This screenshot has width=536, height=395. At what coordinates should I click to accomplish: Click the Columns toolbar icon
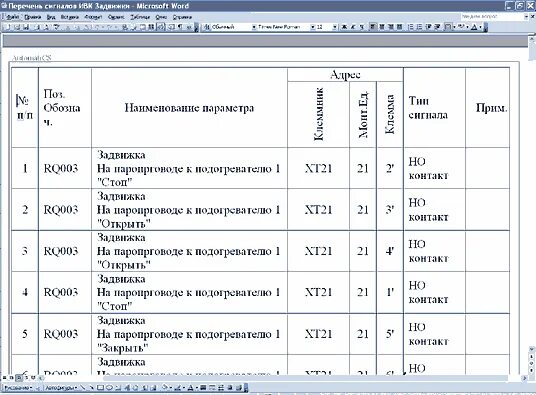(x=151, y=27)
